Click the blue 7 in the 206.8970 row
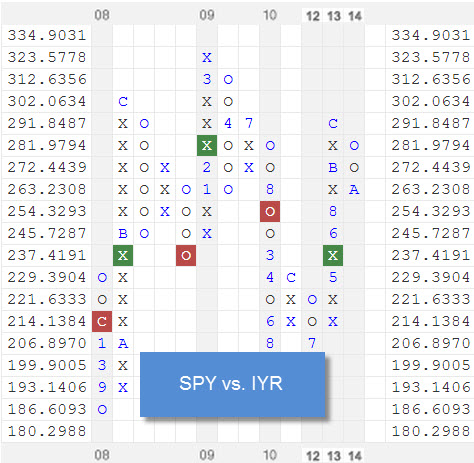Image resolution: width=474 pixels, height=463 pixels. click(x=312, y=343)
